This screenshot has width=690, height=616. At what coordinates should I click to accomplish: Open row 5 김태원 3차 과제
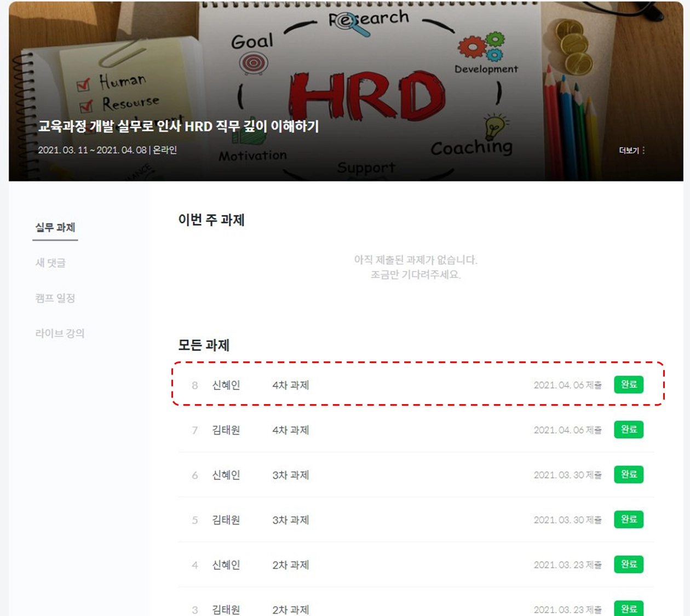pyautogui.click(x=416, y=520)
